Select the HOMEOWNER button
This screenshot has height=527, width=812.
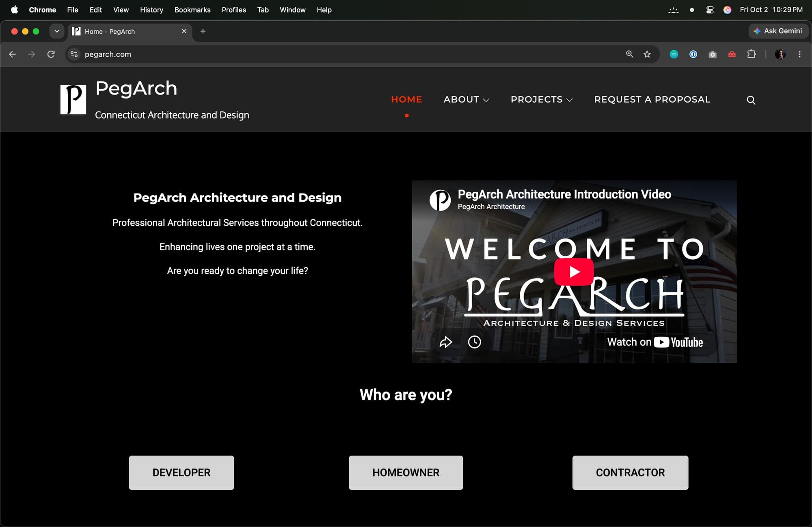406,473
